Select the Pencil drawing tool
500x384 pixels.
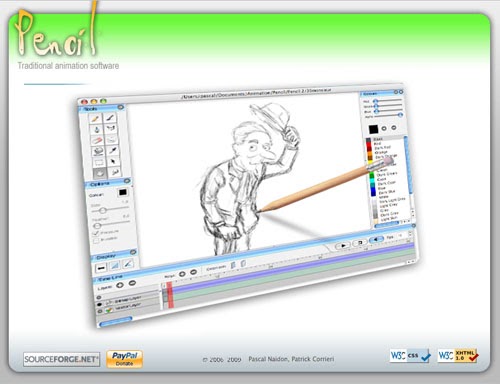95,119
